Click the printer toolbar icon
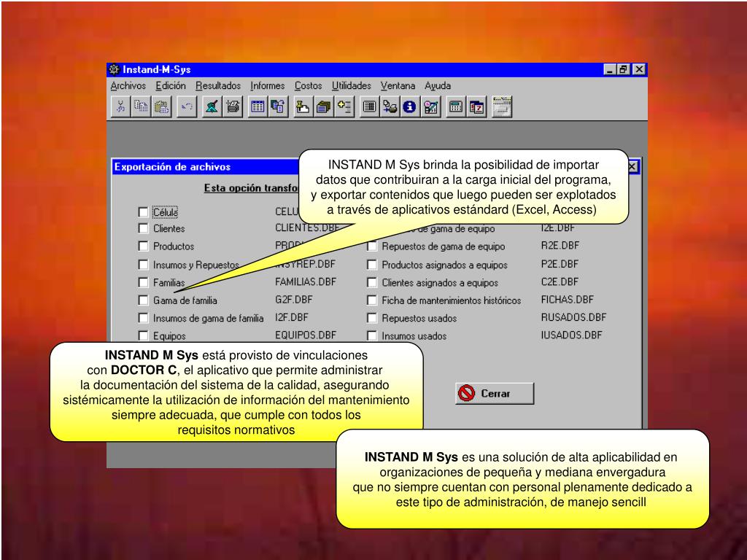Viewport: 747px width, 560px height. point(233,106)
